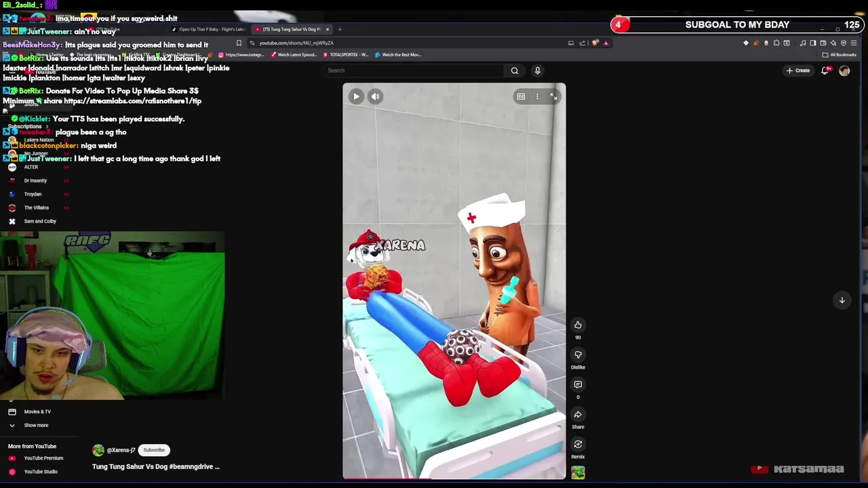Subscribe to @Xarena-j7 channel
This screenshot has height=488, width=868.
tap(154, 450)
